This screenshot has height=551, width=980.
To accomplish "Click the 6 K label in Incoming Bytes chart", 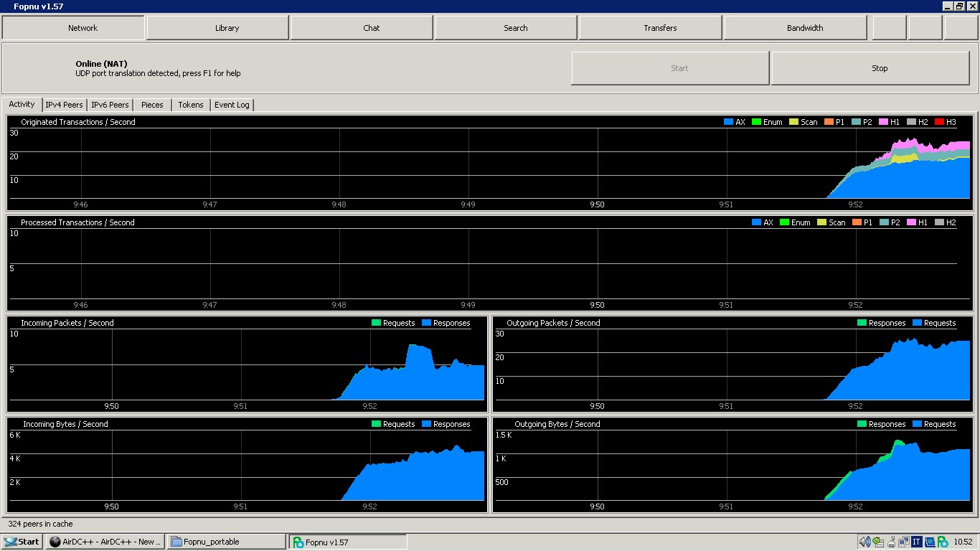I will [15, 435].
